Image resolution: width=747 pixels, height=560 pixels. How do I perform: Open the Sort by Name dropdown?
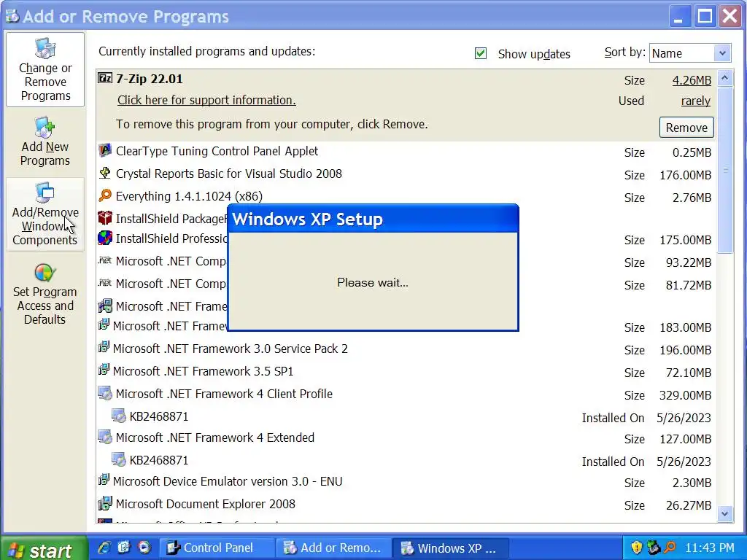pos(722,52)
